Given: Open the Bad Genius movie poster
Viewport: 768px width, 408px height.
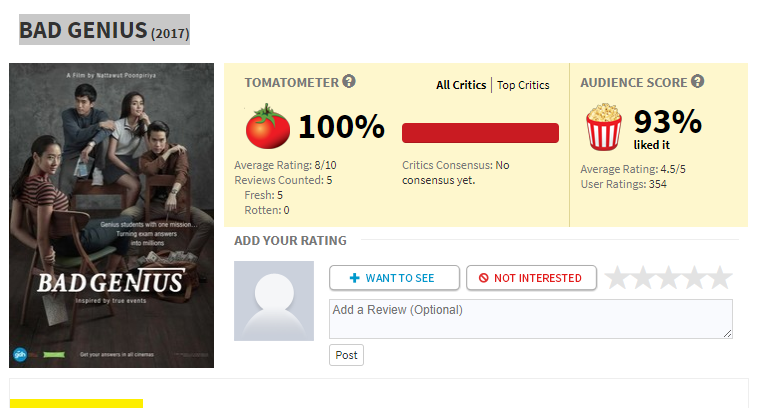Looking at the screenshot, I should (111, 216).
